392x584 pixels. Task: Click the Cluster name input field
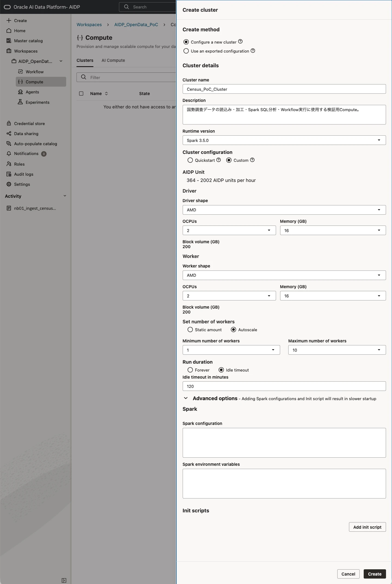[x=284, y=89]
